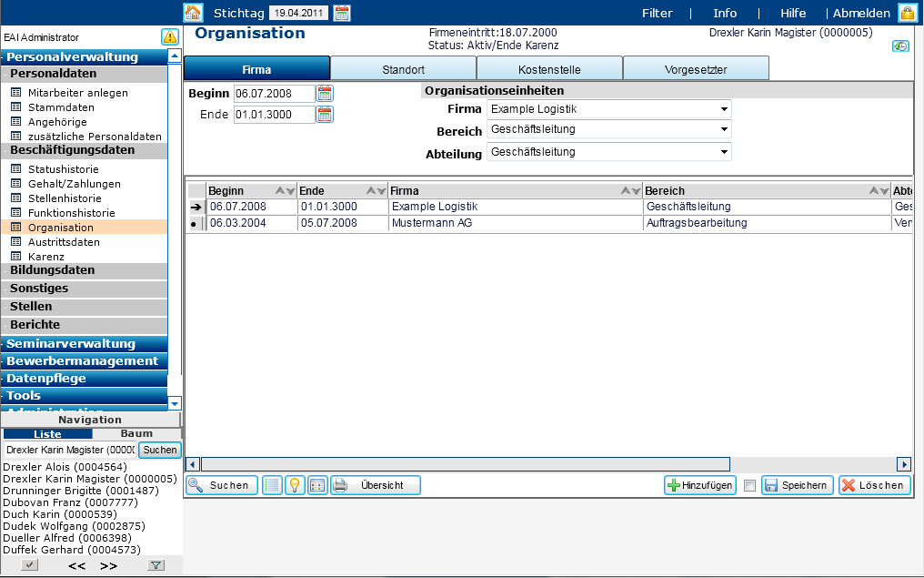The image size is (924, 578).
Task: Sort Bereich column descending arrow
Action: click(884, 191)
